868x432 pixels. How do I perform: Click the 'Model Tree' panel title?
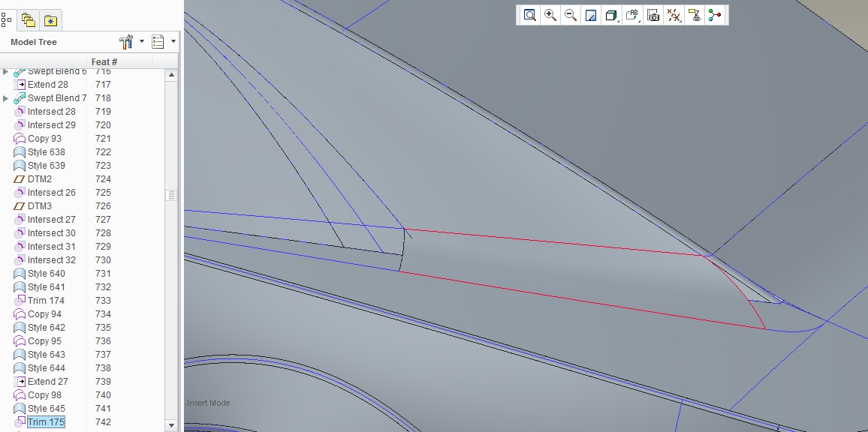[34, 42]
